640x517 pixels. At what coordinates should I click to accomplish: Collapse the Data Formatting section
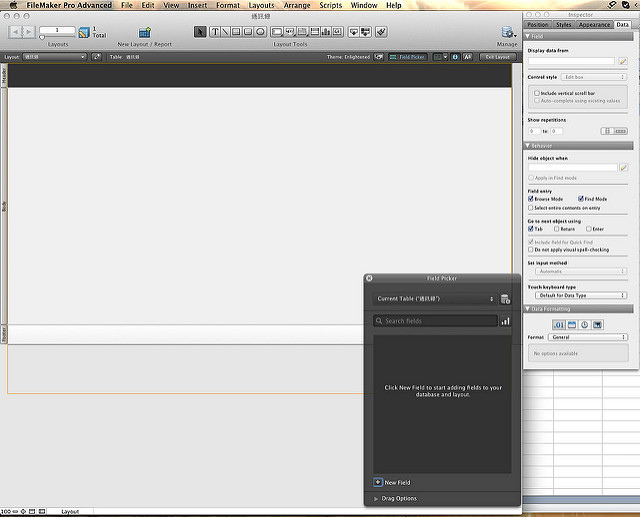coord(527,309)
